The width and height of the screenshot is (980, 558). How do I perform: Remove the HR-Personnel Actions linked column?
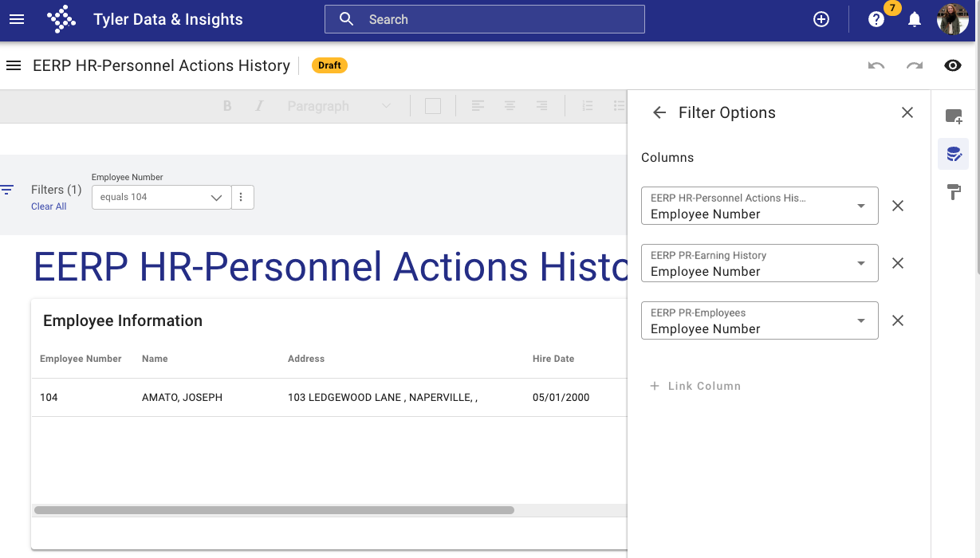[898, 206]
